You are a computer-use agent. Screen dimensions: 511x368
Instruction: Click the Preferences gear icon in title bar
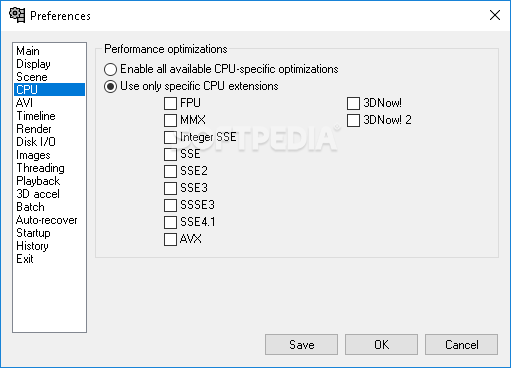tap(17, 15)
